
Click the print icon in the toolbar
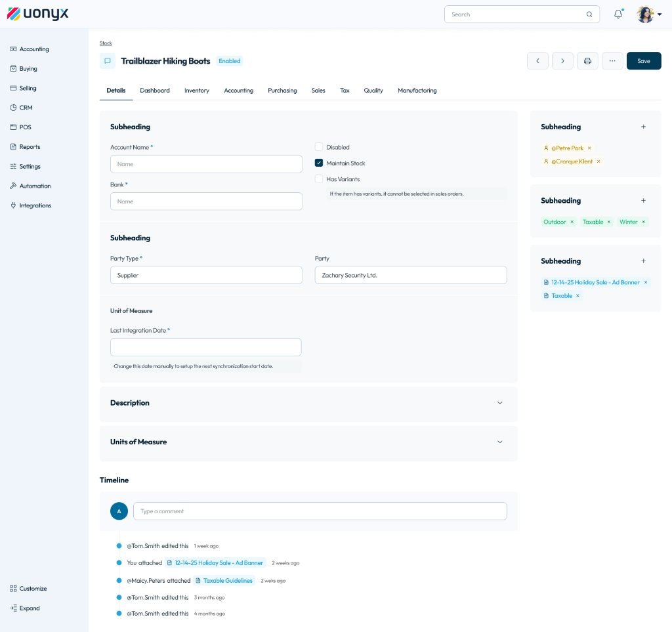(x=587, y=60)
